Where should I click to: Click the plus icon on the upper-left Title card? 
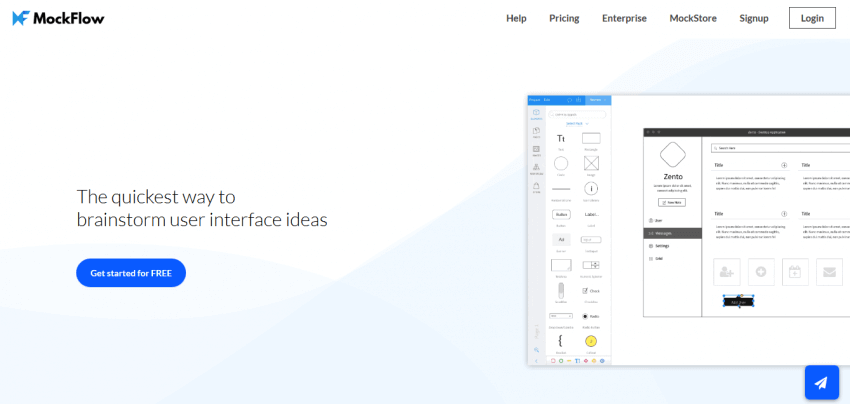(x=784, y=165)
